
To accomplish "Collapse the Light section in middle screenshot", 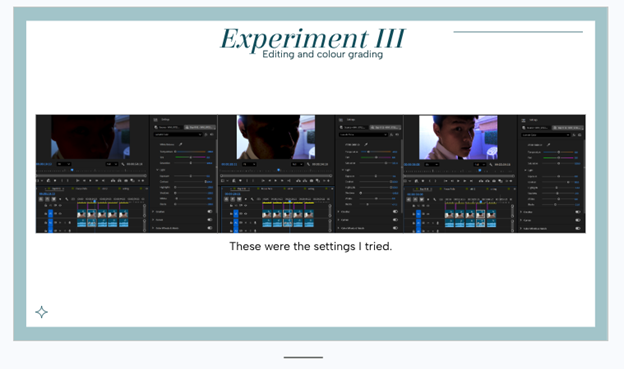I will [x=343, y=170].
